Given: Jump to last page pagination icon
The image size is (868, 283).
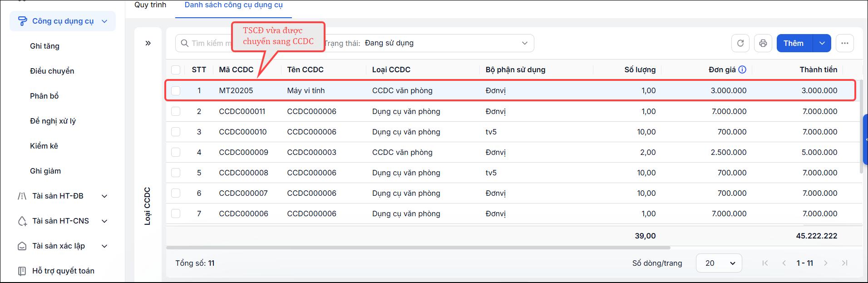Looking at the screenshot, I should tap(845, 263).
